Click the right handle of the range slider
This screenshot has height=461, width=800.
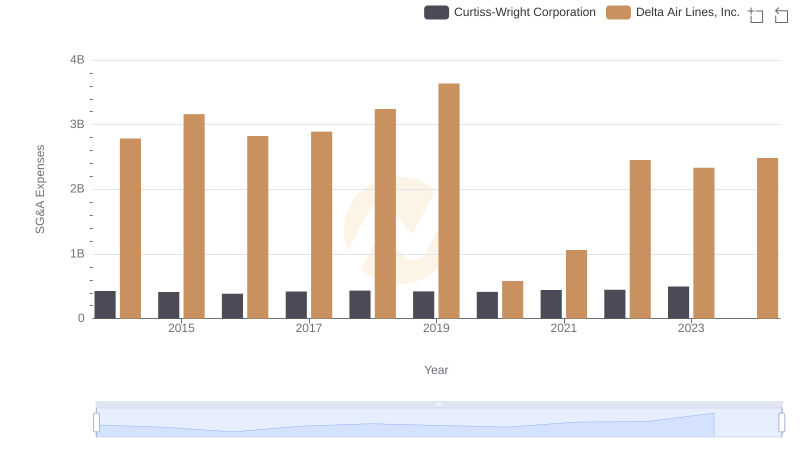click(781, 422)
